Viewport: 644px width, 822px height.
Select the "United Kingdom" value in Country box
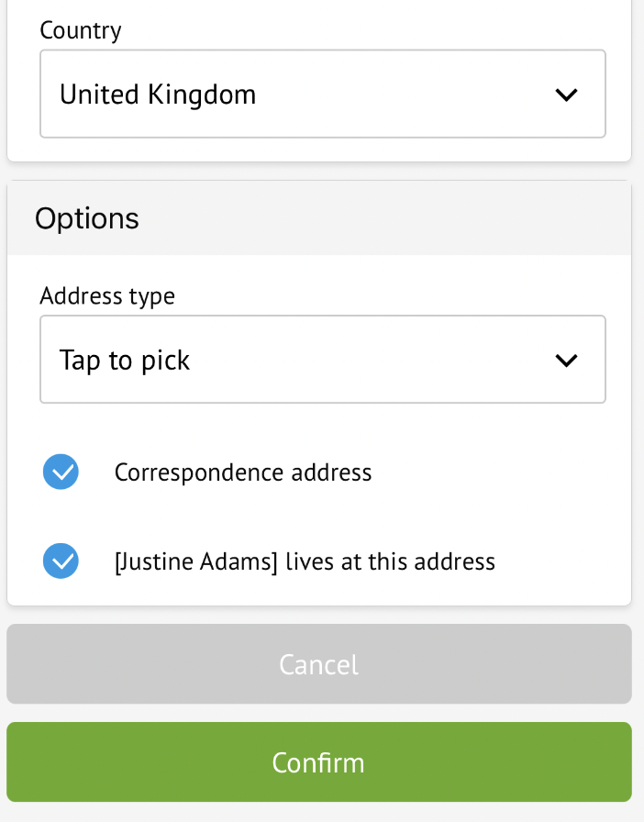158,94
